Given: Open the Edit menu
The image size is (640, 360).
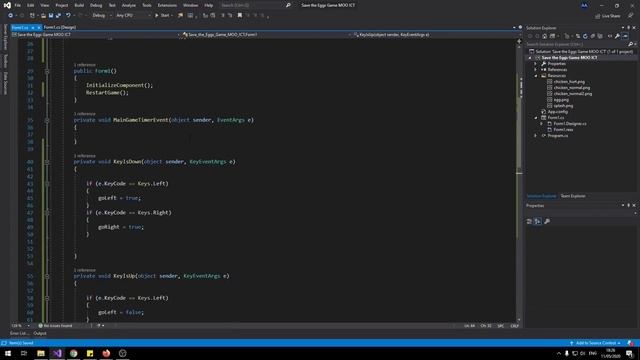Looking at the screenshot, I should 31,5.
